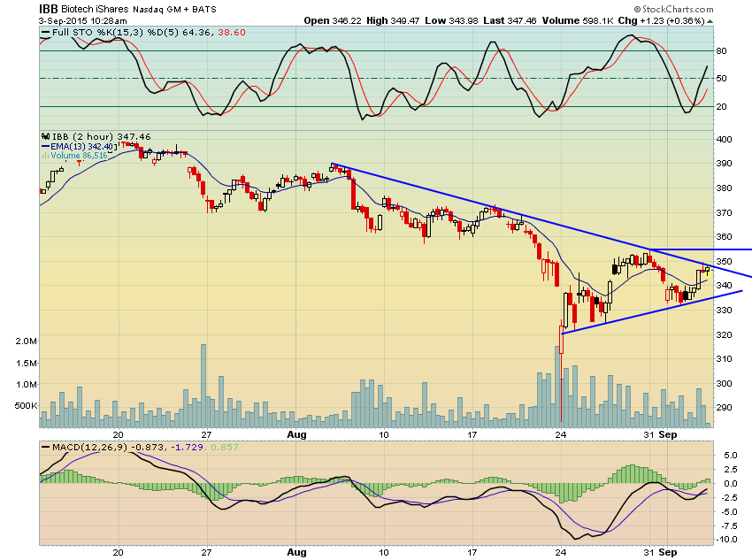Select the IBB ticker symbol in the title
752x560 pixels.
tap(48, 9)
